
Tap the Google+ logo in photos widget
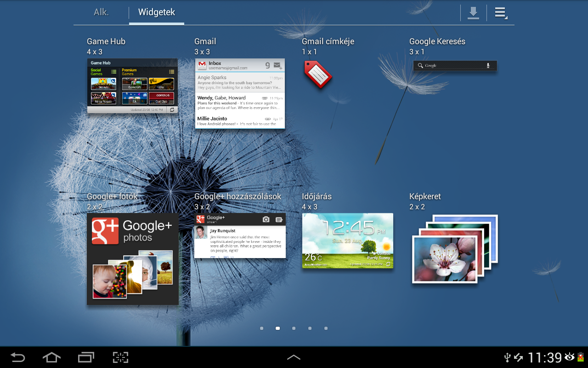coord(105,231)
